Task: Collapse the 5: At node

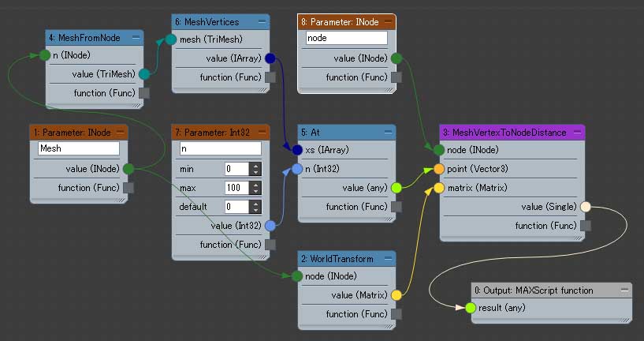Action: [388, 133]
